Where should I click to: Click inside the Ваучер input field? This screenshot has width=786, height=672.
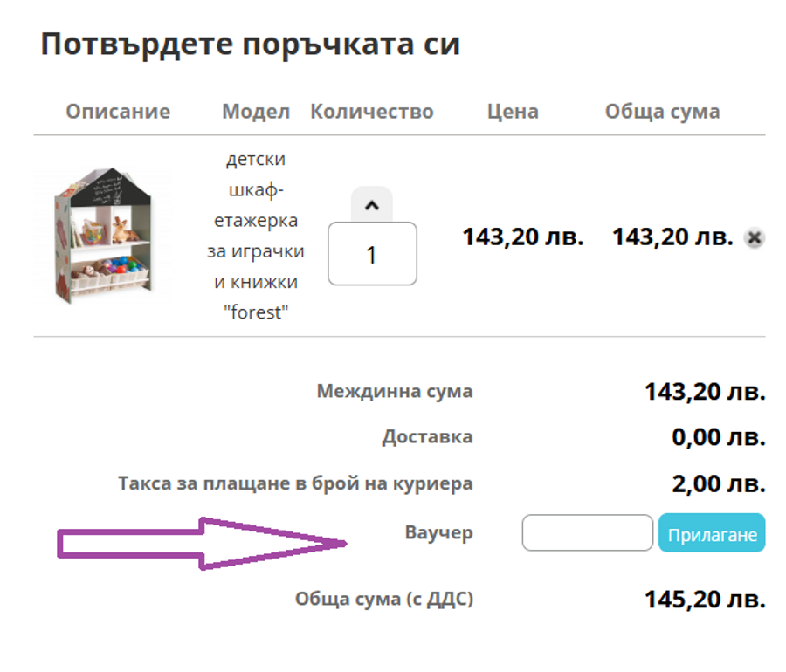(586, 532)
